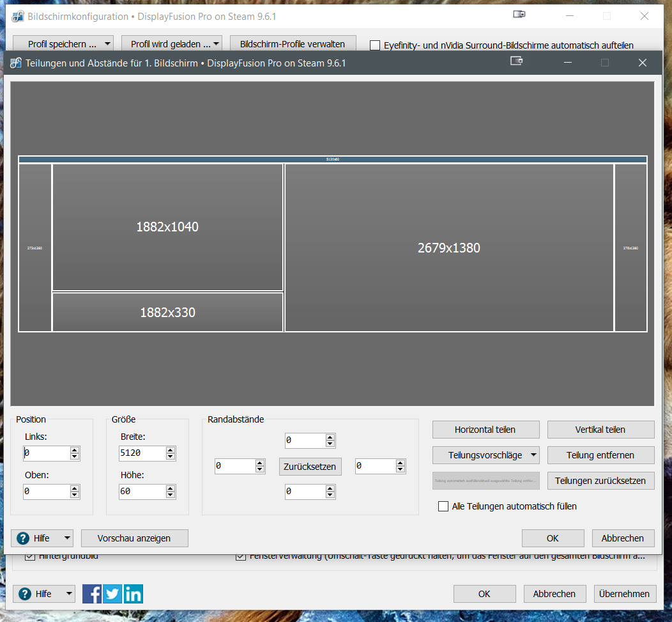The width and height of the screenshot is (672, 622).
Task: Enable Alle Teilungen automatisch füllen checkbox
Action: coord(443,506)
